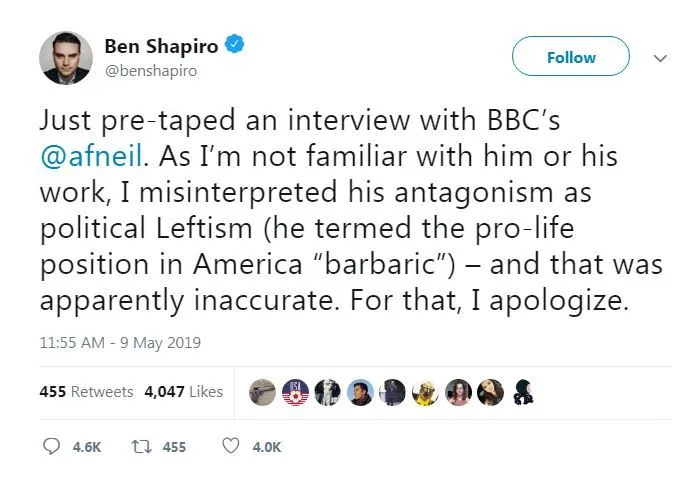Screen dimensions: 697x477
Task: Click the 4.6K reply count
Action: (87, 447)
